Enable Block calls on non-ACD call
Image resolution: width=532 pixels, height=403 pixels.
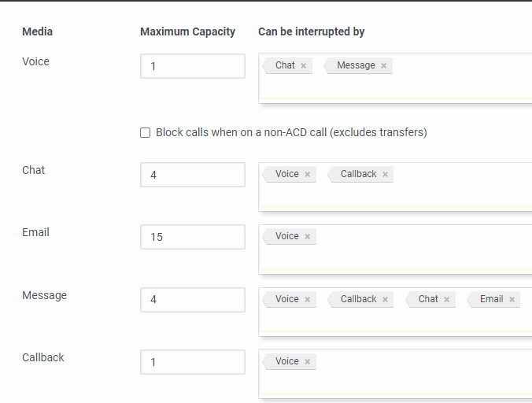146,133
